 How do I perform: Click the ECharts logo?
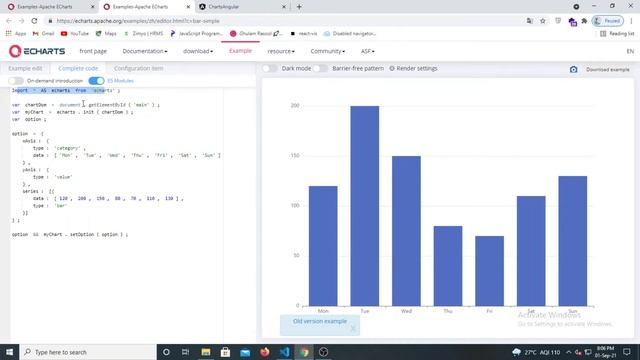pos(37,51)
